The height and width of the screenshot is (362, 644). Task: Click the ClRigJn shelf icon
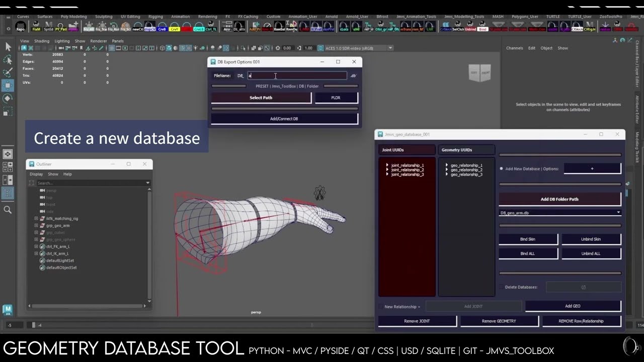(x=590, y=26)
